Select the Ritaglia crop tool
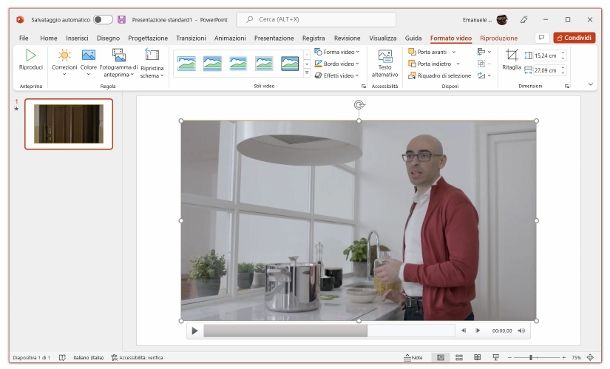Image resolution: width=610 pixels, height=369 pixels. [512, 59]
